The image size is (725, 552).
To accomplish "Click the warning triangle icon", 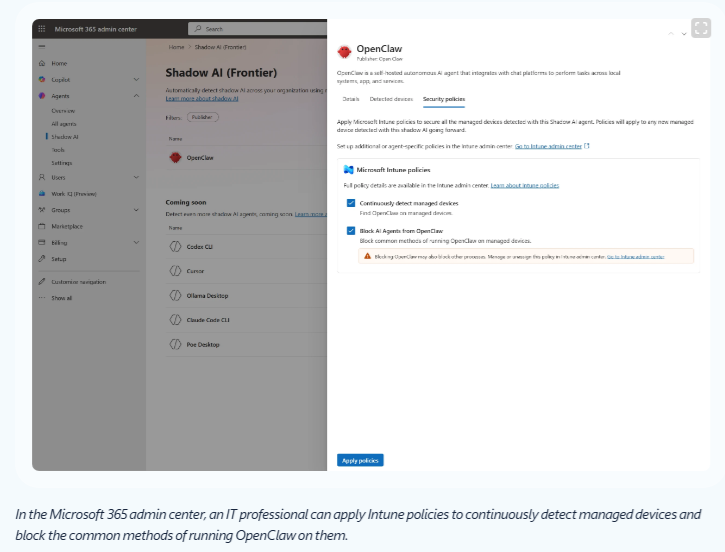I will (368, 256).
